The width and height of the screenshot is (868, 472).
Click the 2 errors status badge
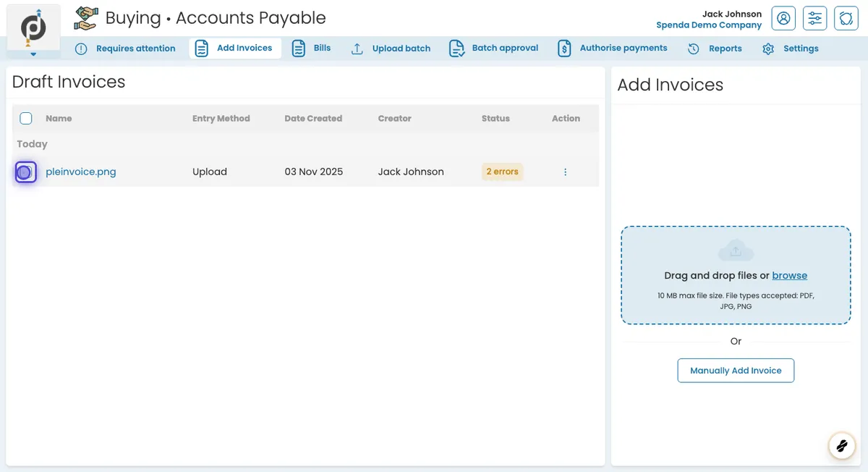[x=503, y=172]
